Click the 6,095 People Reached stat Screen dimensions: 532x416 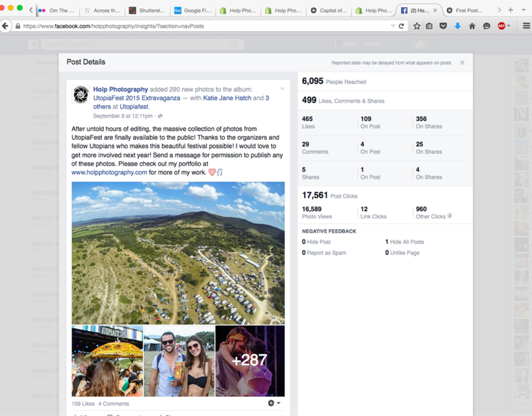pos(334,81)
